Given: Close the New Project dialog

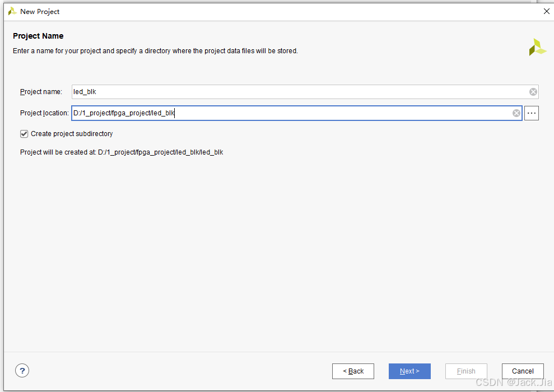Looking at the screenshot, I should [546, 11].
